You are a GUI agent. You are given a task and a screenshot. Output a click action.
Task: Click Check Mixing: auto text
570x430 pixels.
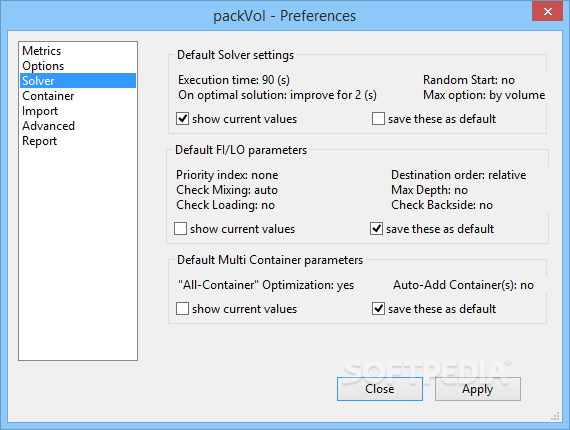[227, 190]
